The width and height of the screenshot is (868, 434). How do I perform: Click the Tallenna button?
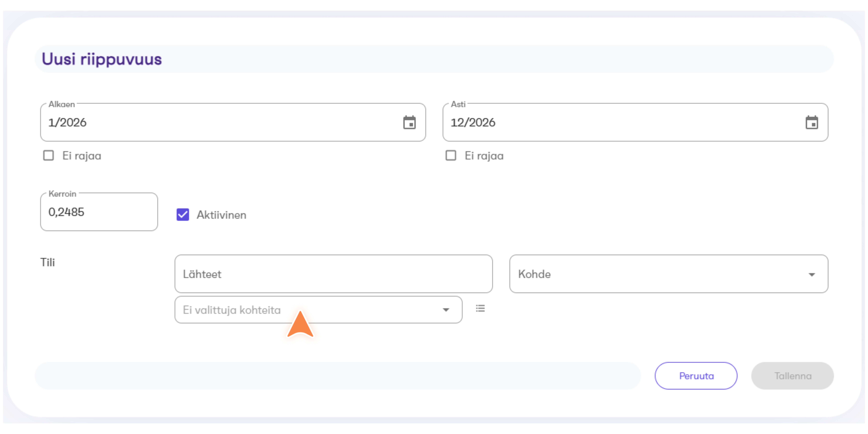point(793,376)
